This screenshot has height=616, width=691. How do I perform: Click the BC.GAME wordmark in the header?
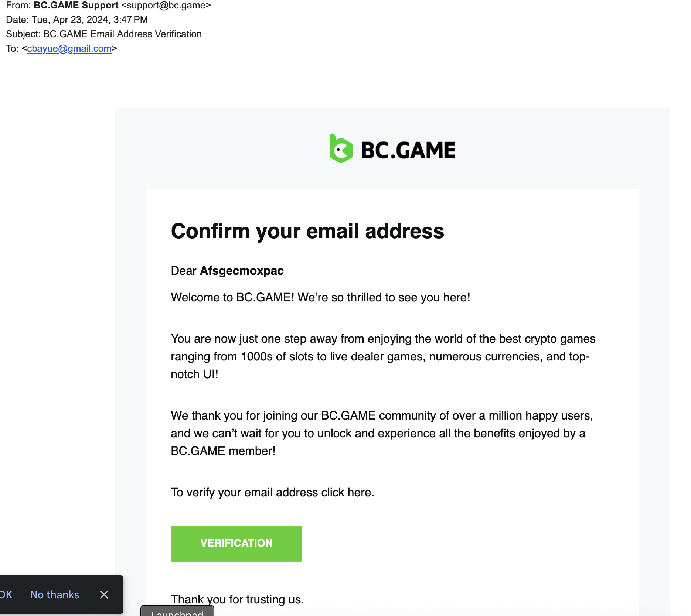click(408, 150)
